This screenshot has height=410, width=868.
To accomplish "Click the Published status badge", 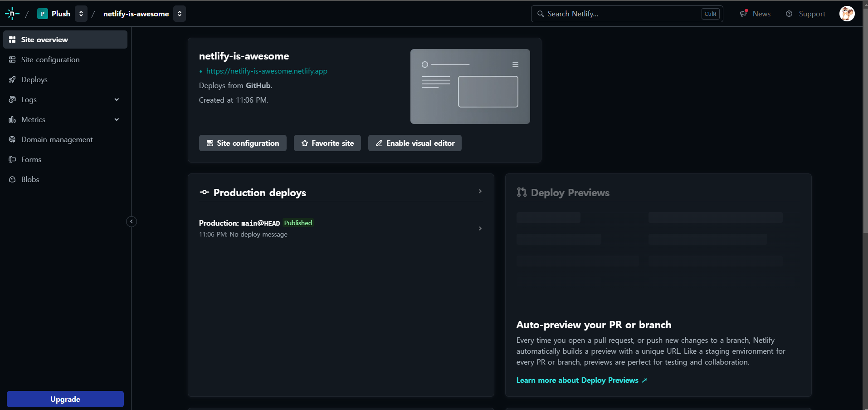I will click(x=298, y=223).
